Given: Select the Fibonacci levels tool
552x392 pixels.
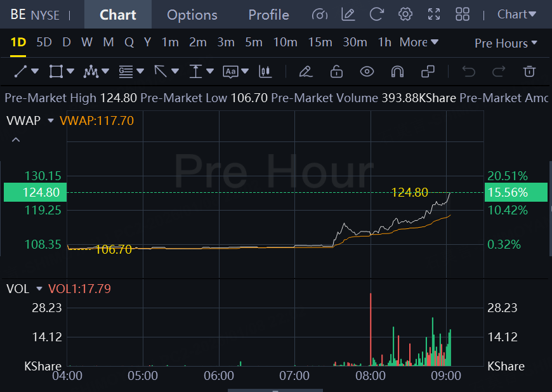Looking at the screenshot, I should [x=126, y=72].
